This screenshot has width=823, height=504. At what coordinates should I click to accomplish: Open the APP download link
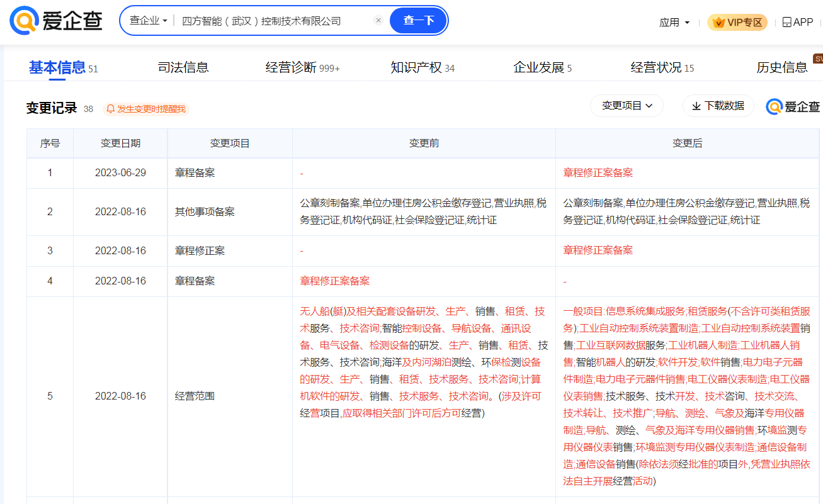(x=797, y=22)
